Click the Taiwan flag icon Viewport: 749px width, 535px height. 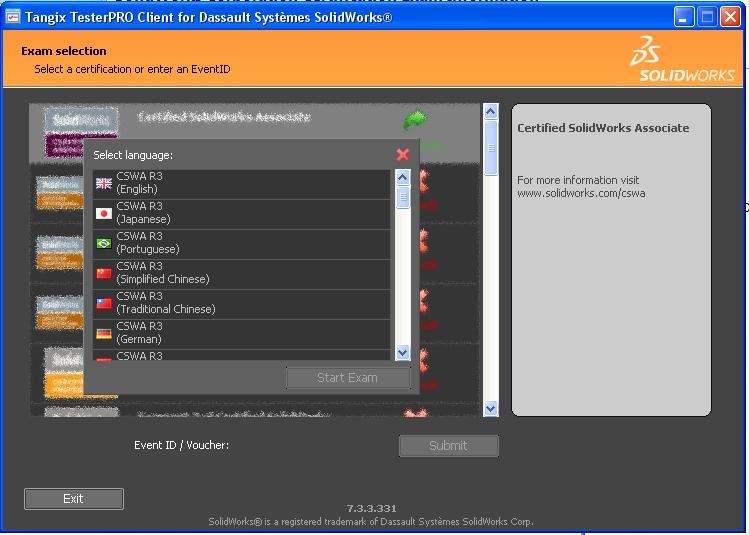[104, 304]
